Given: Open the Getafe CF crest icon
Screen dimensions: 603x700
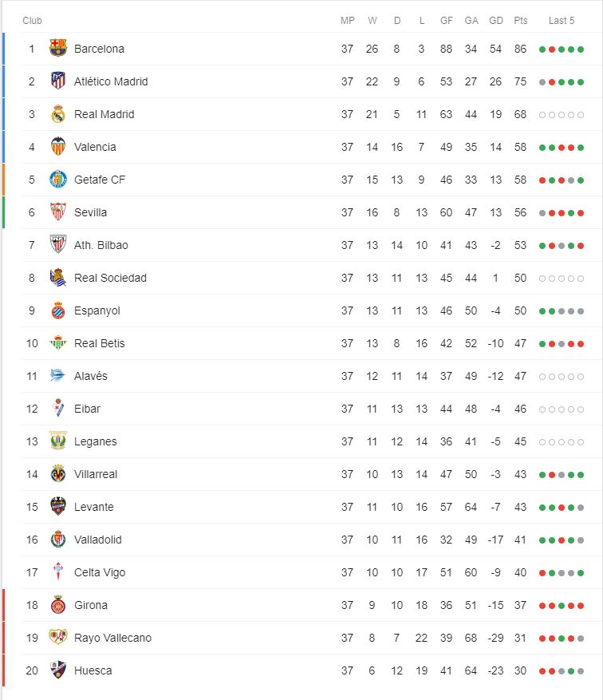Looking at the screenshot, I should click(58, 179).
